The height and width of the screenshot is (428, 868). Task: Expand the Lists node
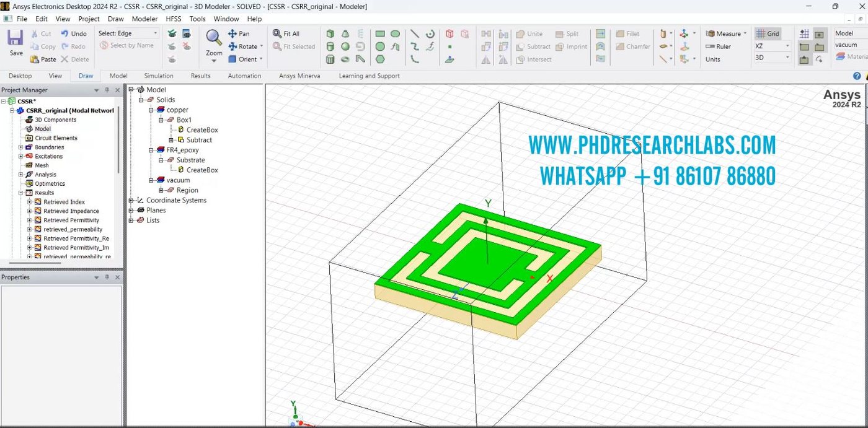(131, 220)
